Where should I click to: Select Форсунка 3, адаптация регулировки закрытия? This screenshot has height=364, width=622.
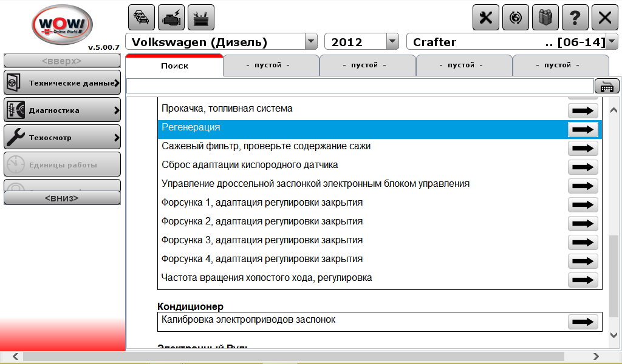click(262, 240)
